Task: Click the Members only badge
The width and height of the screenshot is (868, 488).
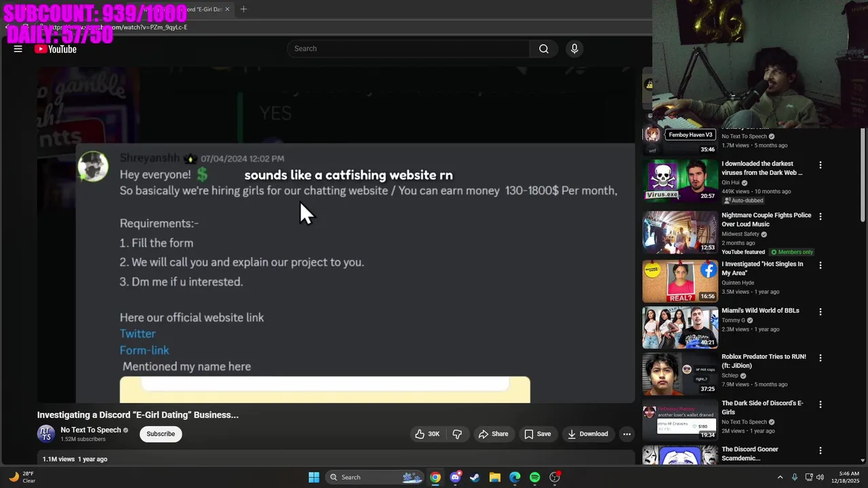Action: (x=791, y=252)
